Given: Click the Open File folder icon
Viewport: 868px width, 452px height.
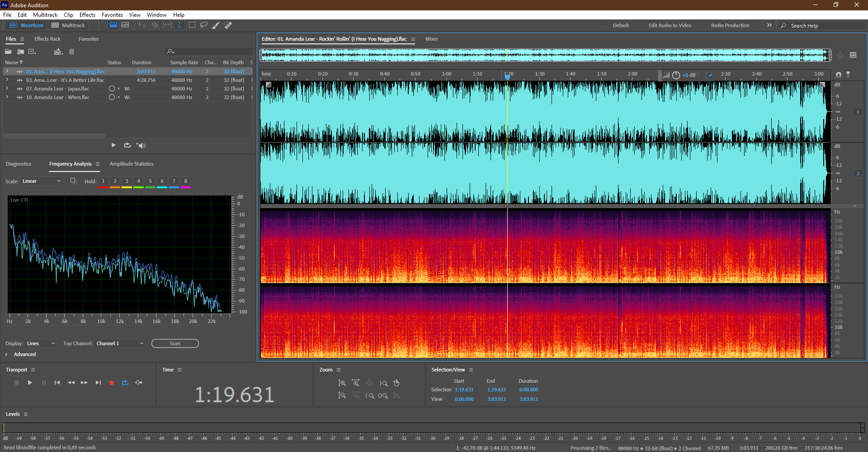Looking at the screenshot, I should (8, 52).
